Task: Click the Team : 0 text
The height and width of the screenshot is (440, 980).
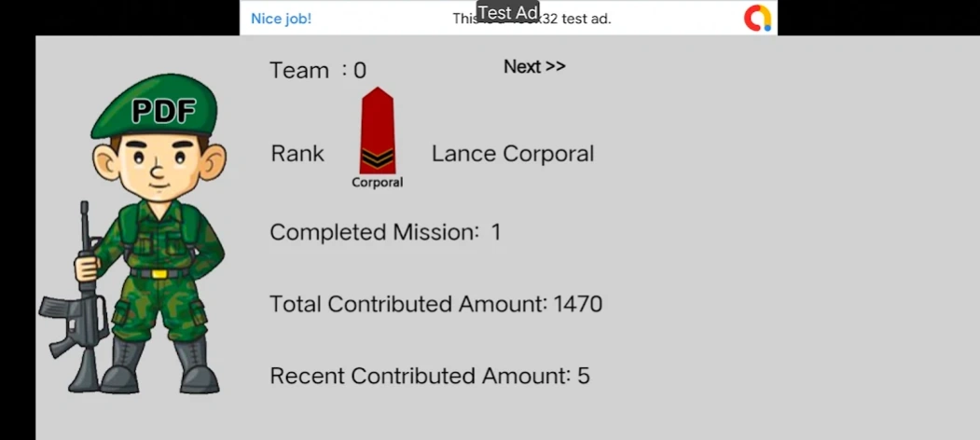Action: (x=318, y=70)
